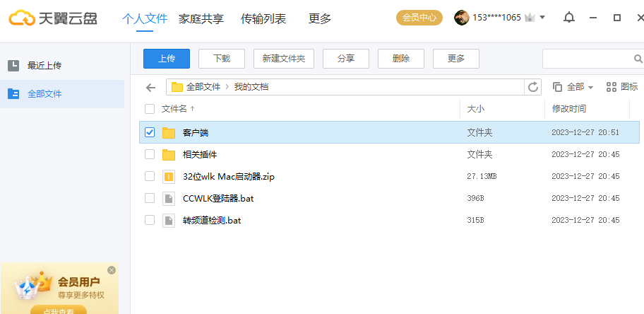Switch to the 家庭共享 tab

pos(201,18)
